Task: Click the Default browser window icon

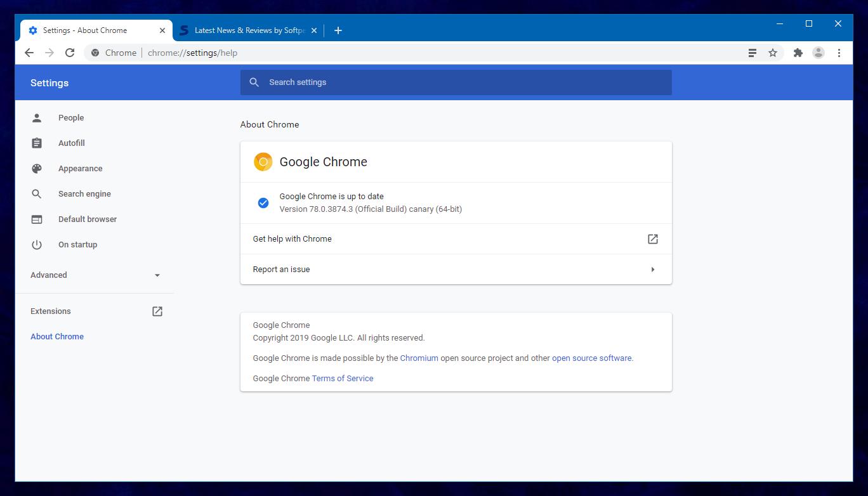Action: 37,219
